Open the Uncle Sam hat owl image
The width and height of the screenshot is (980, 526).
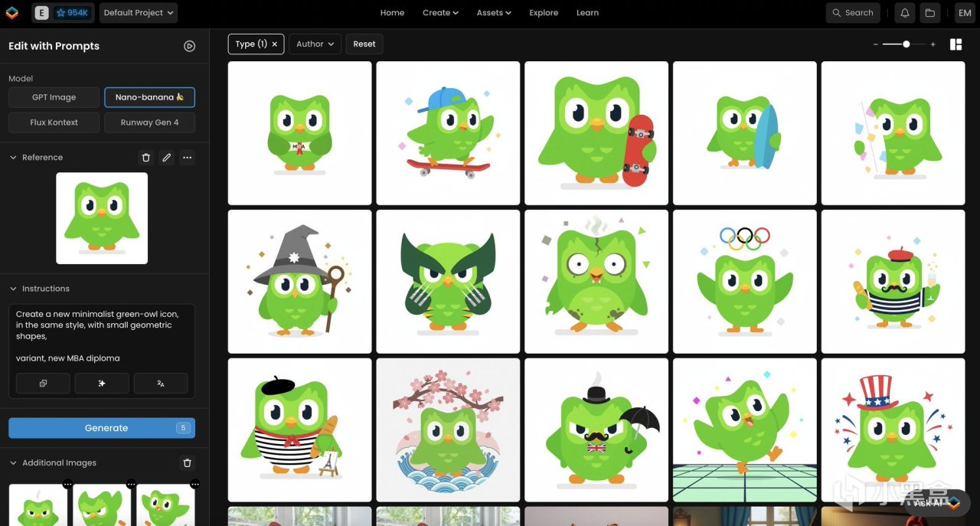pos(893,430)
